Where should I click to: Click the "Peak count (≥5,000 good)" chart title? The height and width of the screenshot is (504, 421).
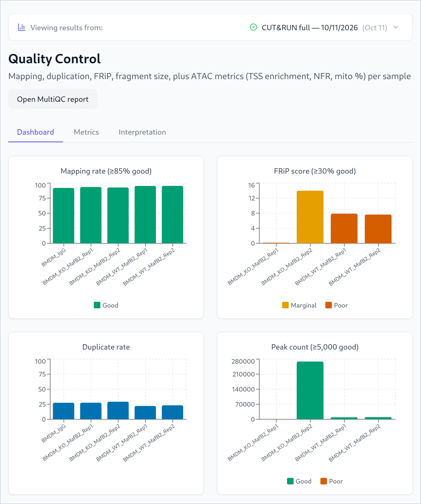(315, 347)
